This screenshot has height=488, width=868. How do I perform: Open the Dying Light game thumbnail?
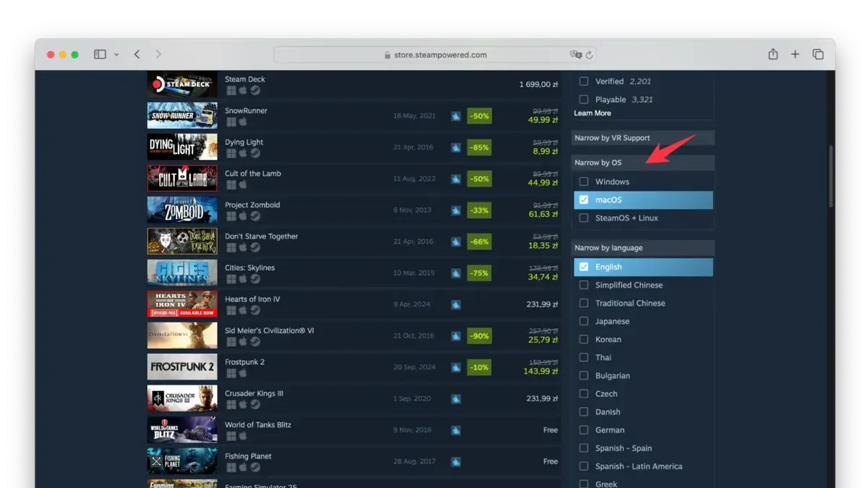point(182,147)
